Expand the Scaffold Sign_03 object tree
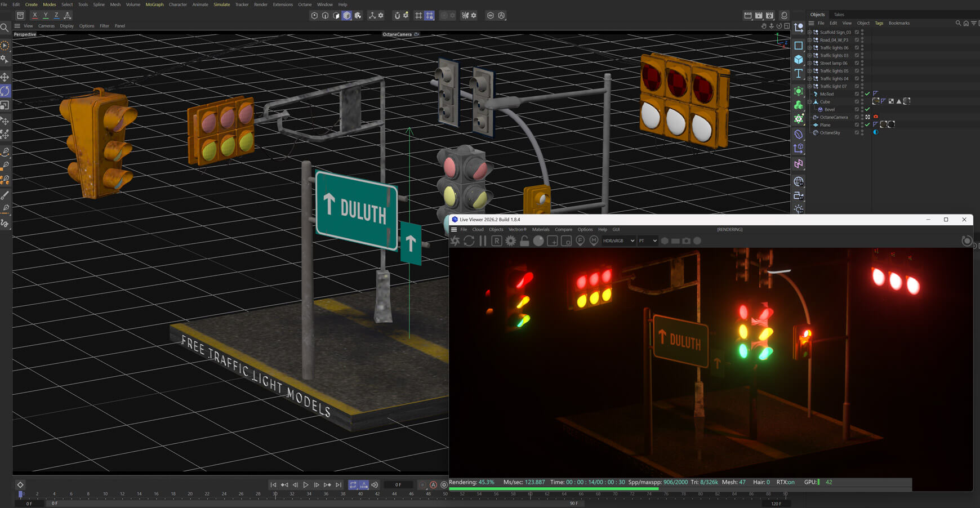This screenshot has height=508, width=980. (x=809, y=32)
